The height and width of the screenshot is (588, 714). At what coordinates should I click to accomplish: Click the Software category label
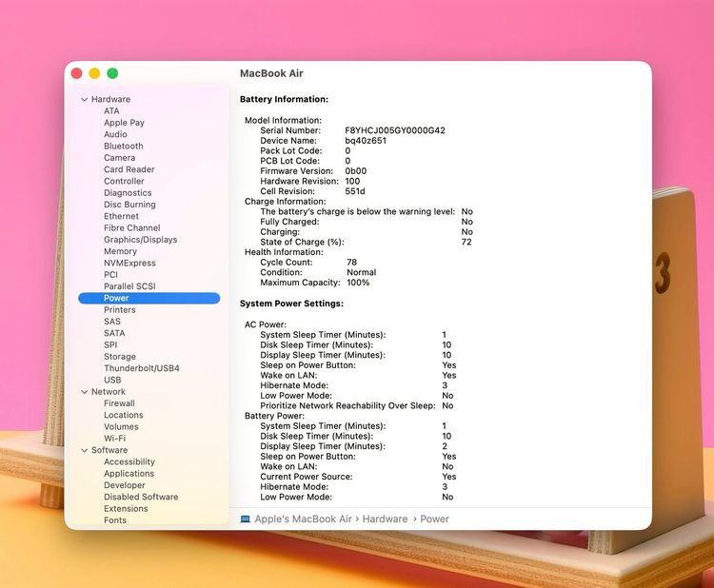(x=109, y=450)
